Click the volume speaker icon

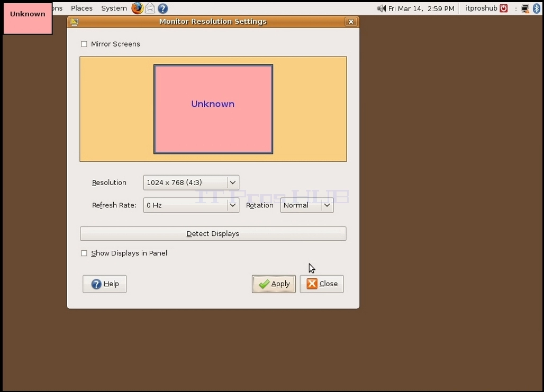[382, 8]
